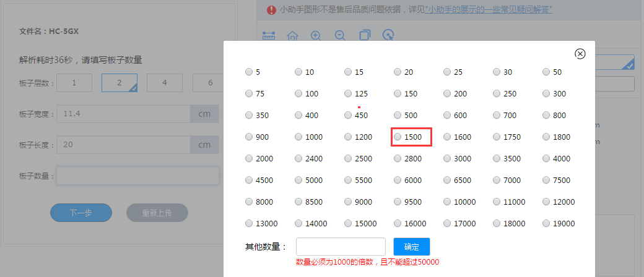
Task: Click the red warning alert icon
Action: coord(271,10)
